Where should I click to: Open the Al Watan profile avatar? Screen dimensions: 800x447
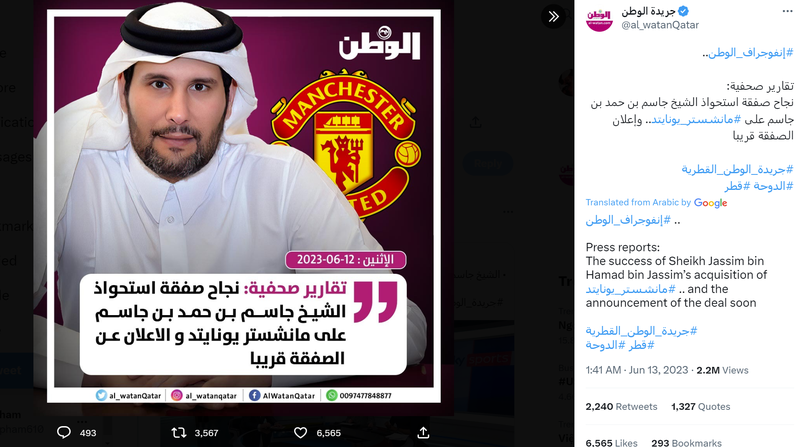coord(599,18)
